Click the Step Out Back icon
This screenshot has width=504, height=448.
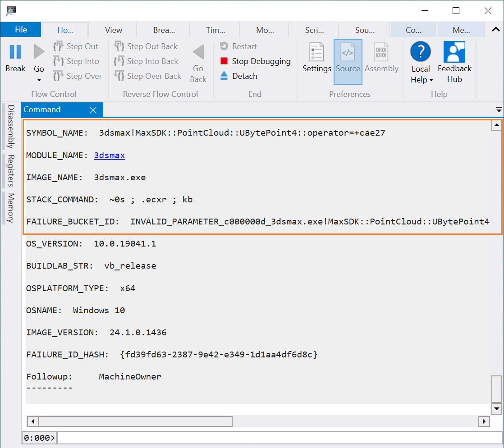click(119, 46)
